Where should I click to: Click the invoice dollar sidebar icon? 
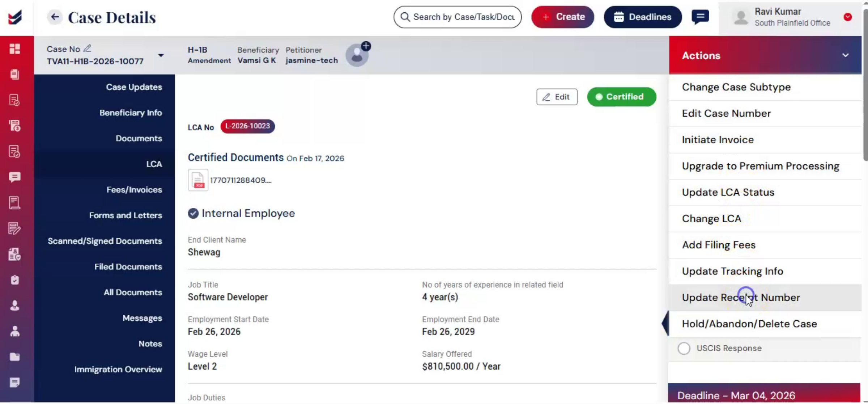14,126
